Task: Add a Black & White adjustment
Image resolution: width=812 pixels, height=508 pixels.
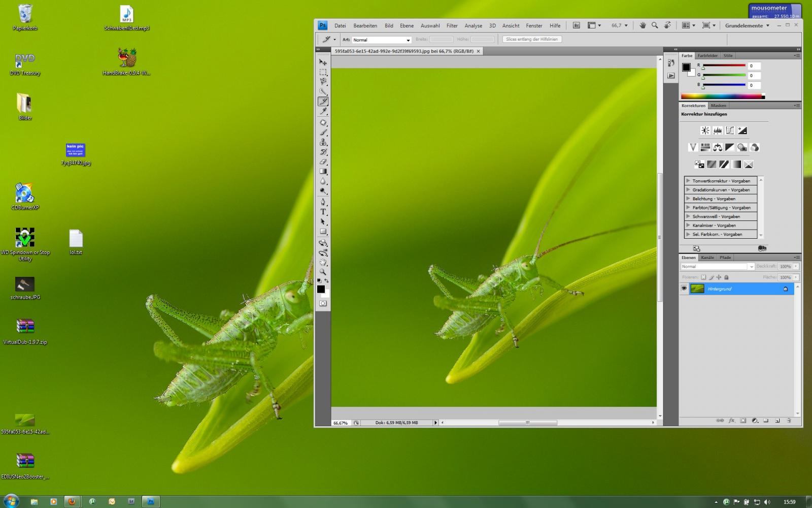Action: click(x=730, y=147)
